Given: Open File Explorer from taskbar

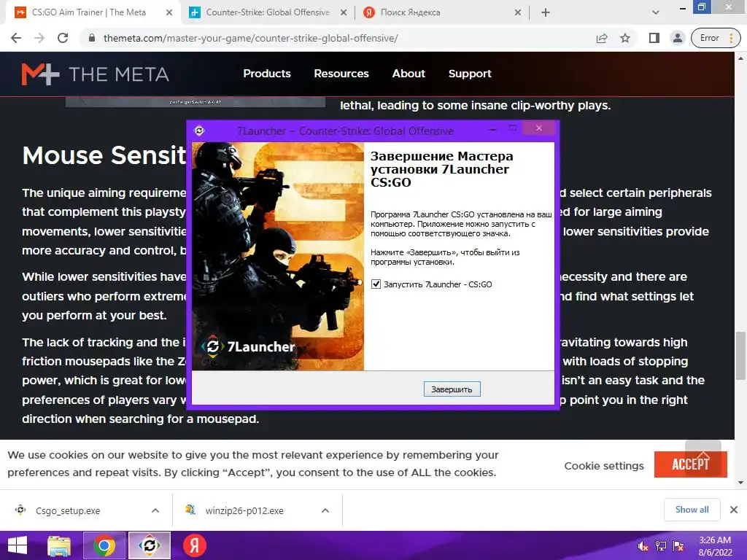Looking at the screenshot, I should point(59,545).
